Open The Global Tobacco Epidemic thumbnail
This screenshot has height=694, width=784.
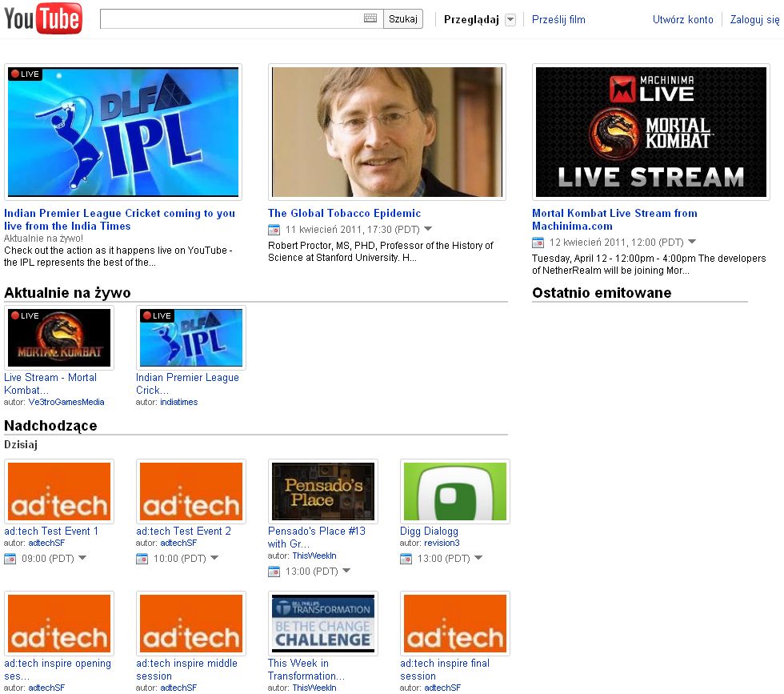coord(387,132)
